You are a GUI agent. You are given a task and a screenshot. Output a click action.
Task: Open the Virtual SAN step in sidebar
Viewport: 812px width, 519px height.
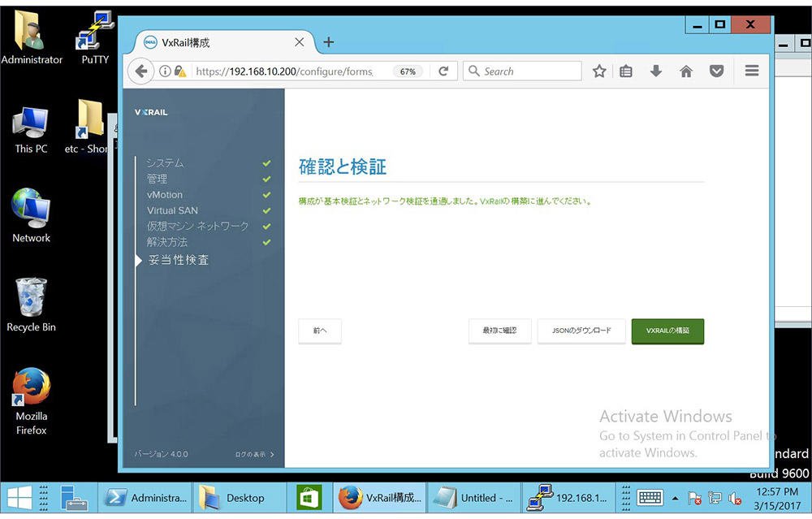point(172,210)
